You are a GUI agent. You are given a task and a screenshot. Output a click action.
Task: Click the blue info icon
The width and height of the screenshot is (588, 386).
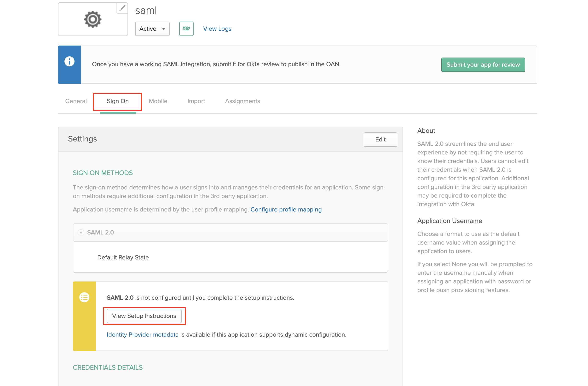point(69,61)
